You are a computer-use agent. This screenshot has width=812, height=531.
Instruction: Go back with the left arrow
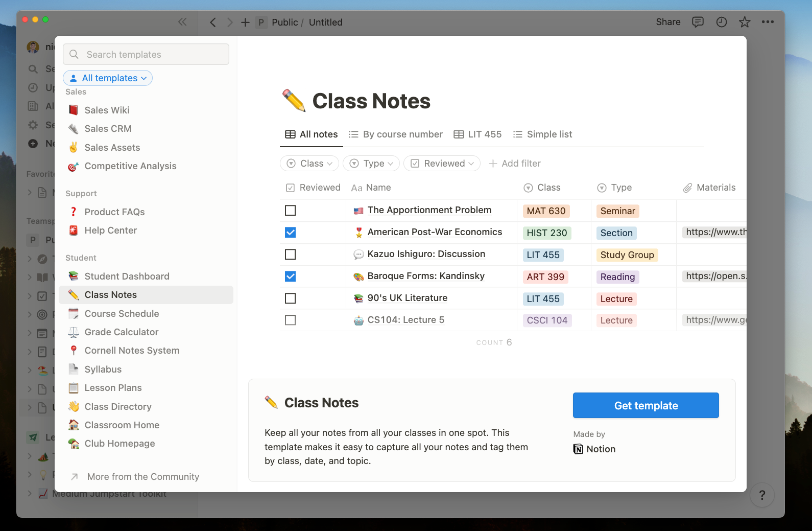[x=213, y=22]
